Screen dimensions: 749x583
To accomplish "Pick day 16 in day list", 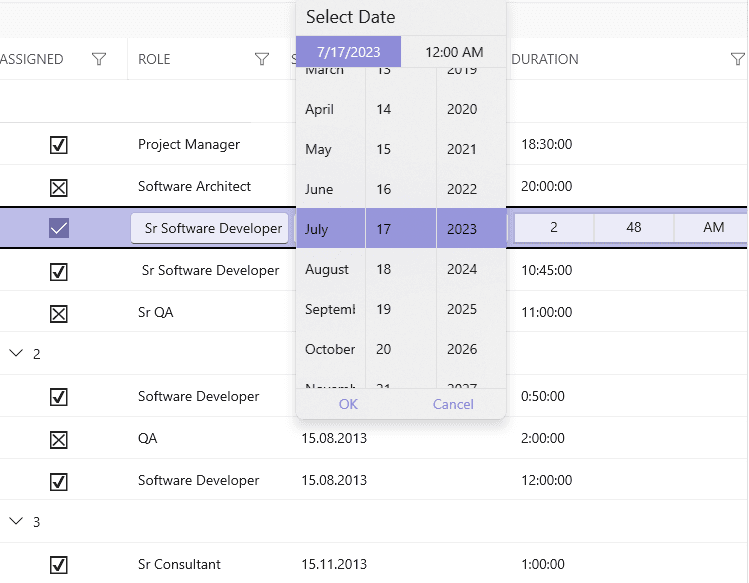I will coord(401,189).
